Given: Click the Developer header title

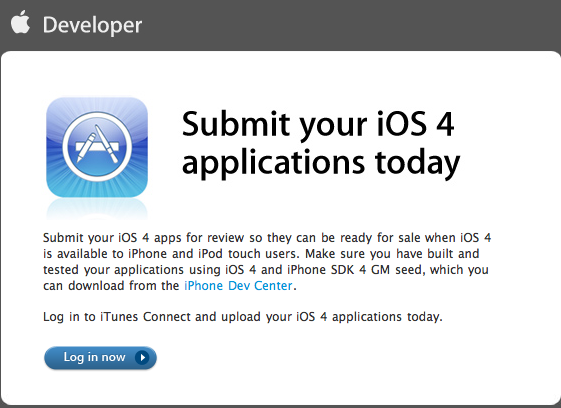Looking at the screenshot, I should pos(92,25).
